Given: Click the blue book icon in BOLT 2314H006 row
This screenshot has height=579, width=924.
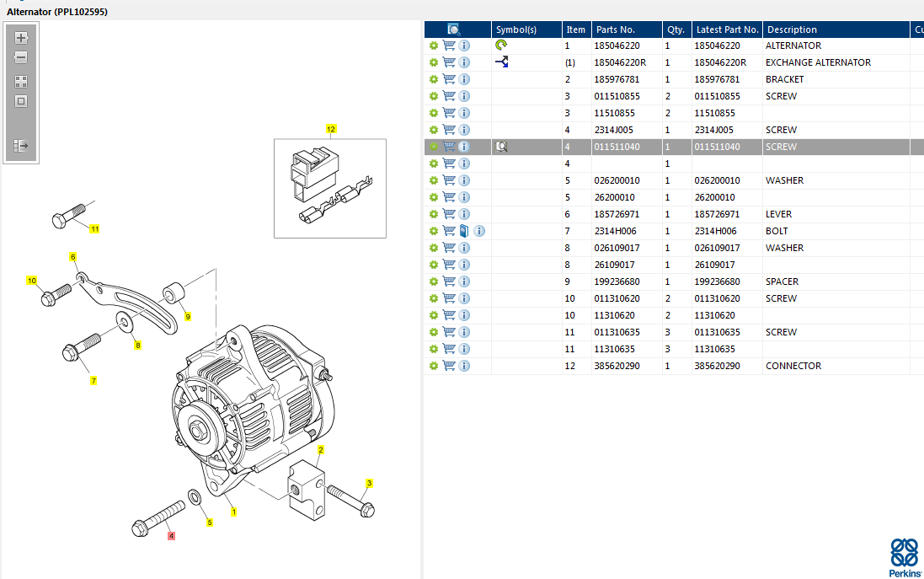Looking at the screenshot, I should click(x=464, y=231).
